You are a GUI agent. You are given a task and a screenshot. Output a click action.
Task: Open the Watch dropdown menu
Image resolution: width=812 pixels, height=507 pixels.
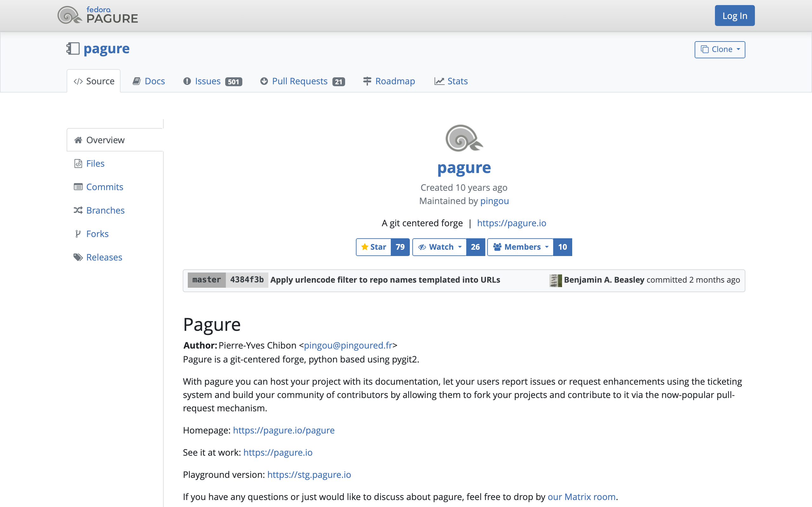coord(439,247)
